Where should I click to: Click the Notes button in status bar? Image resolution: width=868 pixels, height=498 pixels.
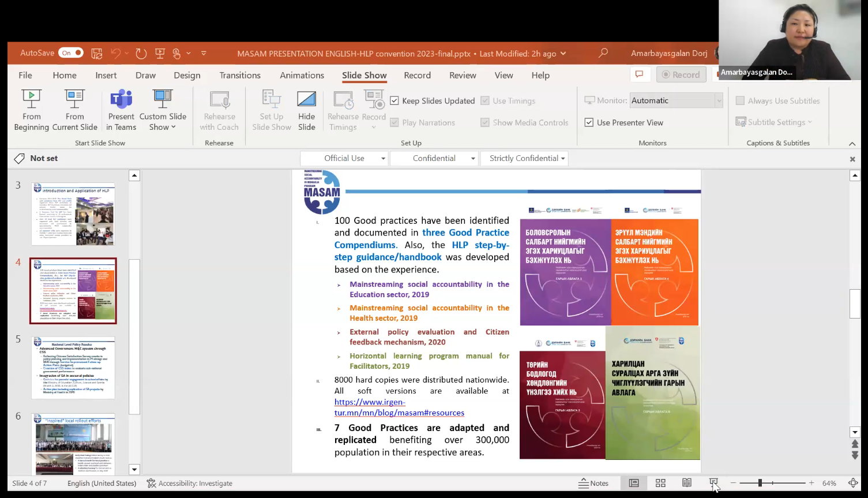[x=593, y=483]
